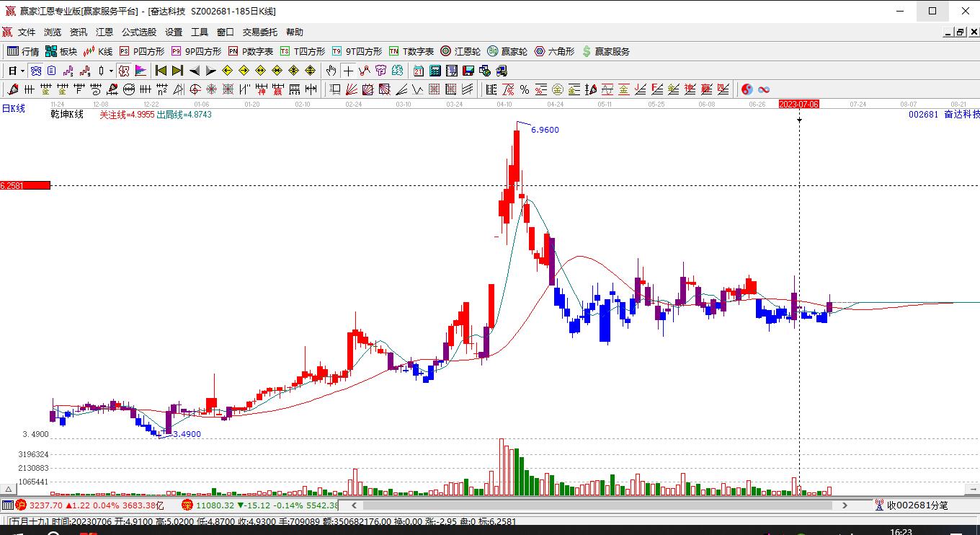The width and height of the screenshot is (980, 535).
Task: Open the 江恩轮 Gann wheel
Action: tap(460, 51)
